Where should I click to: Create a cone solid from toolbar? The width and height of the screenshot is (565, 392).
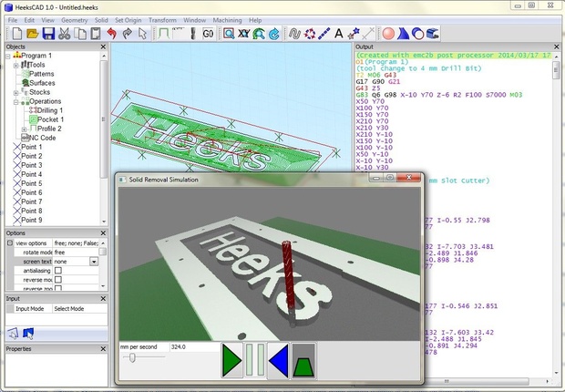(x=403, y=34)
